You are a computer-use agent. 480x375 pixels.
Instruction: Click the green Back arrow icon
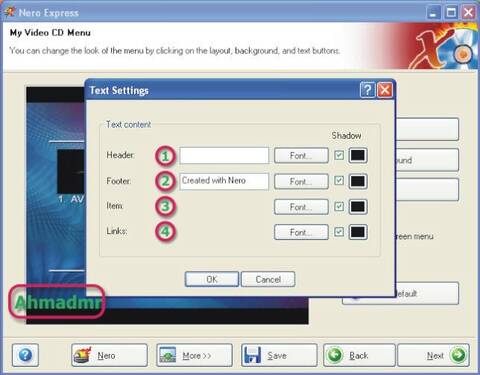(x=335, y=355)
